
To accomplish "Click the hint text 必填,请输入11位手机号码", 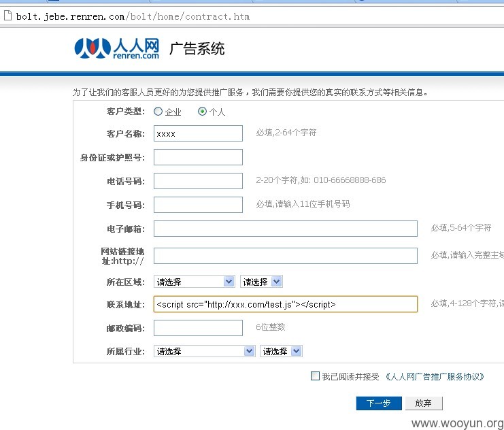I will (x=303, y=204).
